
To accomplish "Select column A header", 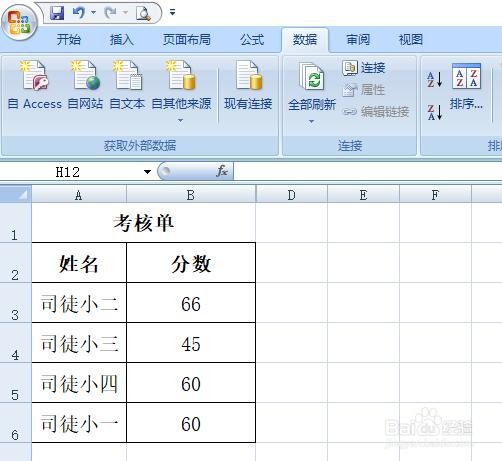I will (79, 195).
